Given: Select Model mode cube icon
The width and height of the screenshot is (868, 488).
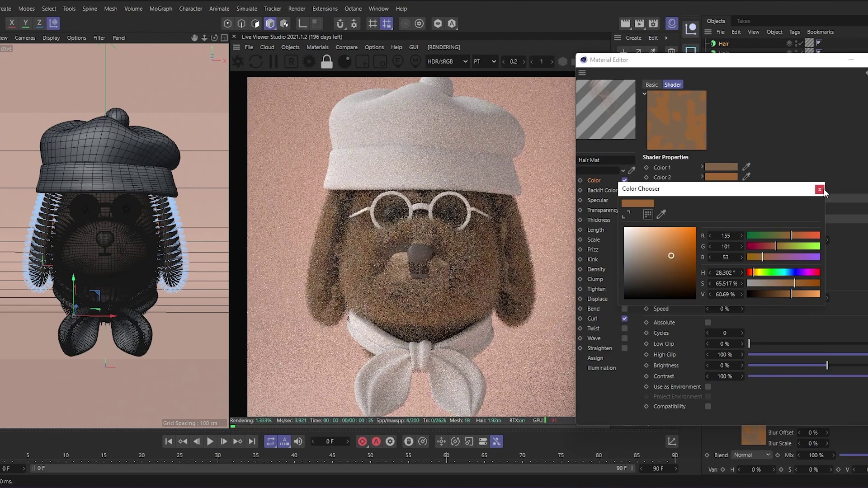Looking at the screenshot, I should point(270,23).
